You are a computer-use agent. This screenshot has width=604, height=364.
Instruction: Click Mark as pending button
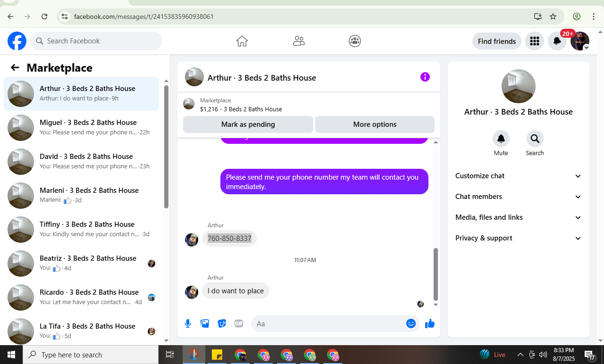pos(248,124)
